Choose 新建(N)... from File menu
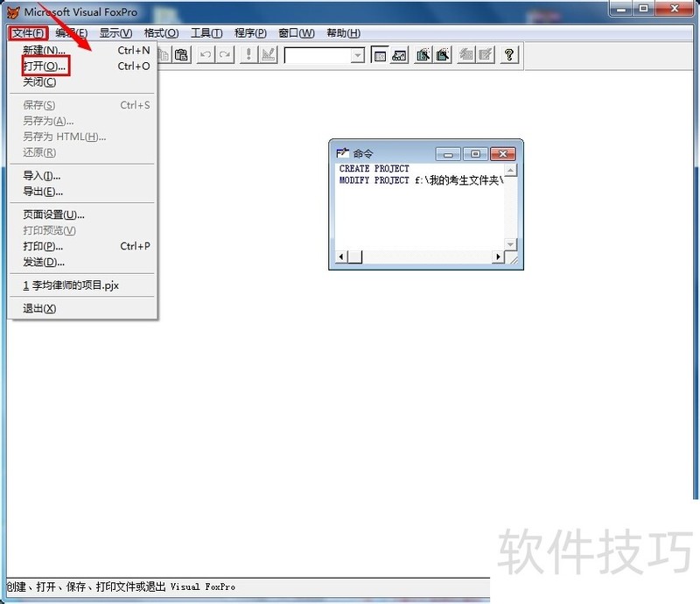This screenshot has width=700, height=604. pyautogui.click(x=82, y=51)
